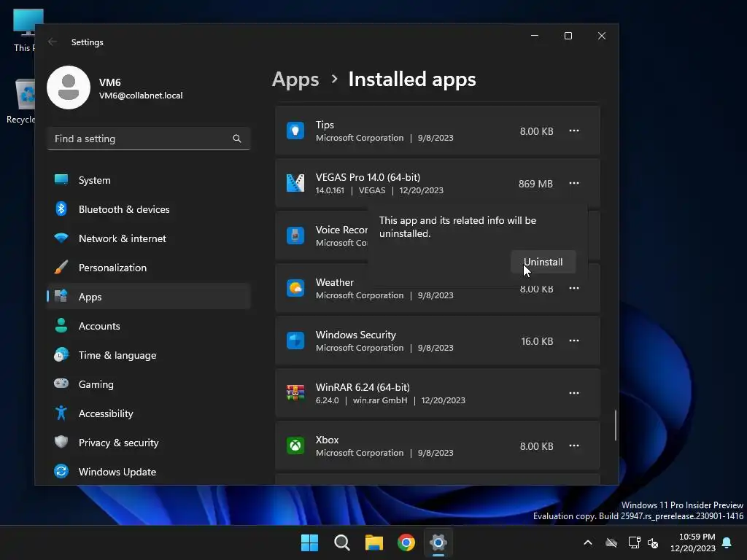Open more options for Windows Security
Viewport: 747px width, 560px height.
(574, 341)
